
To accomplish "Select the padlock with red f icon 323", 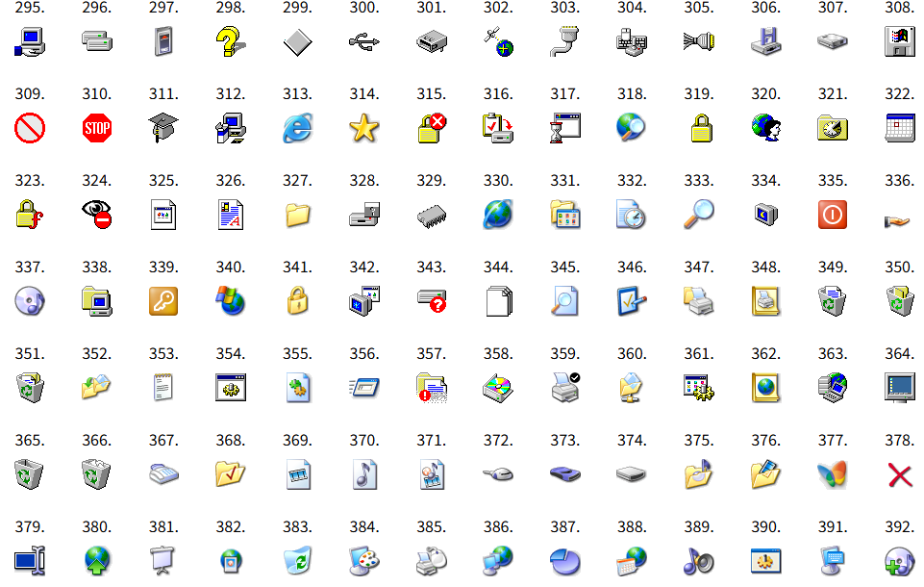I will pos(30,215).
